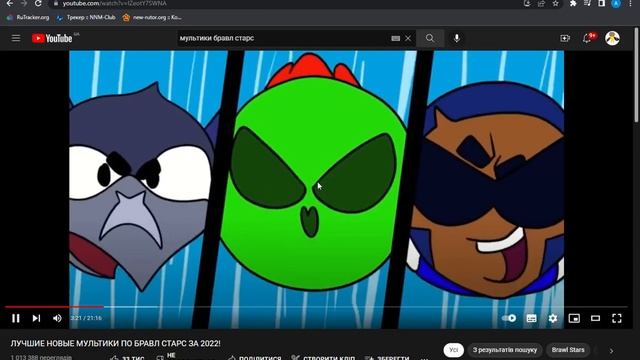Viewport: 640px width, 360px height.
Task: Show more chips with the right arrow
Action: pyautogui.click(x=611, y=351)
